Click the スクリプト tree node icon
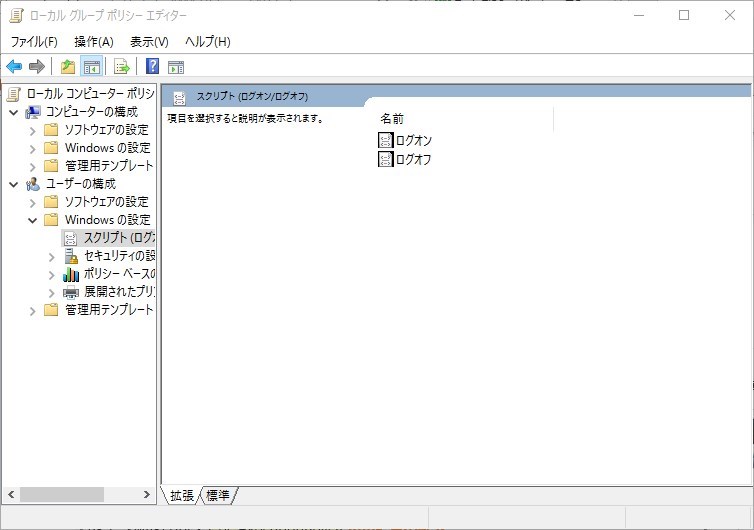The width and height of the screenshot is (754, 530). point(70,238)
